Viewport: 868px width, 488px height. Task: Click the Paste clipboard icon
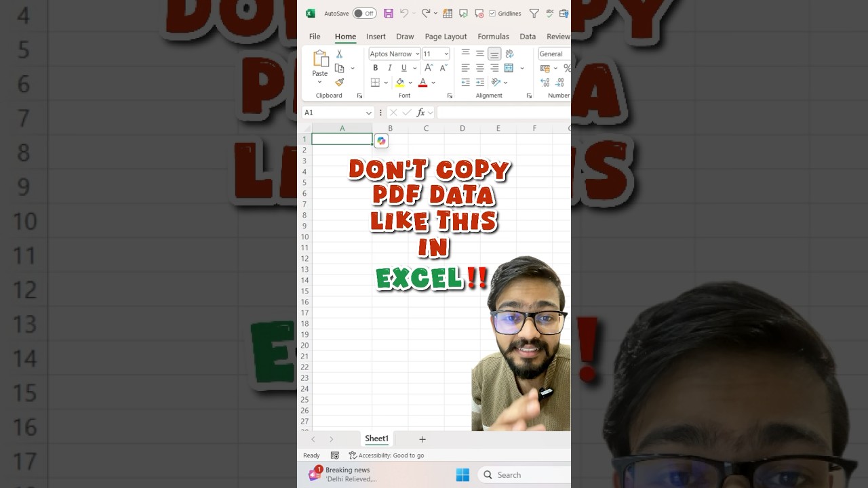pyautogui.click(x=320, y=58)
